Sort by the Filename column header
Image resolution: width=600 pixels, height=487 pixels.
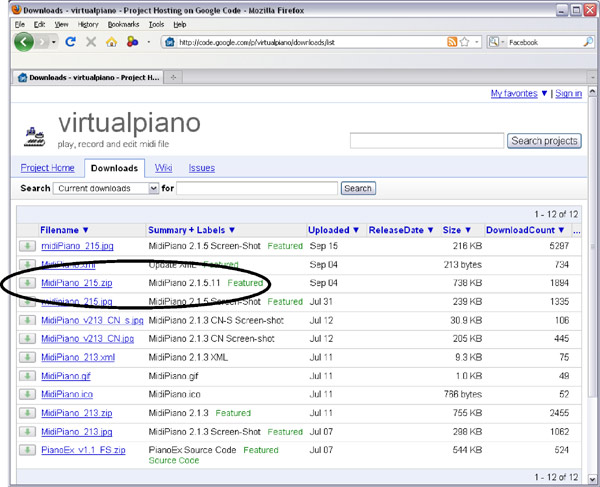pyautogui.click(x=64, y=230)
